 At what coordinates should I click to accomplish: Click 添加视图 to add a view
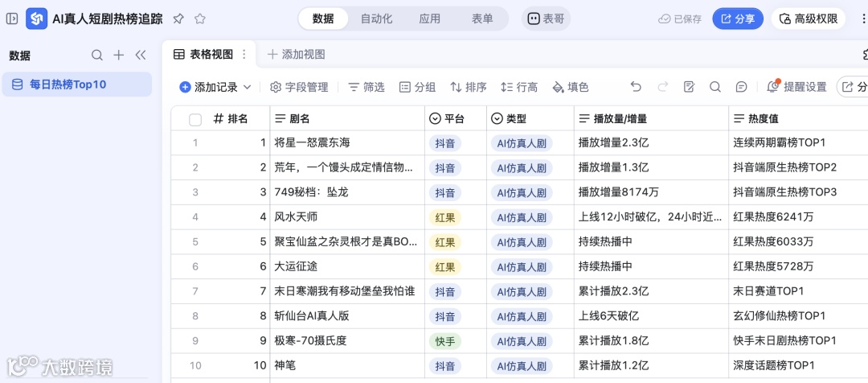point(296,55)
